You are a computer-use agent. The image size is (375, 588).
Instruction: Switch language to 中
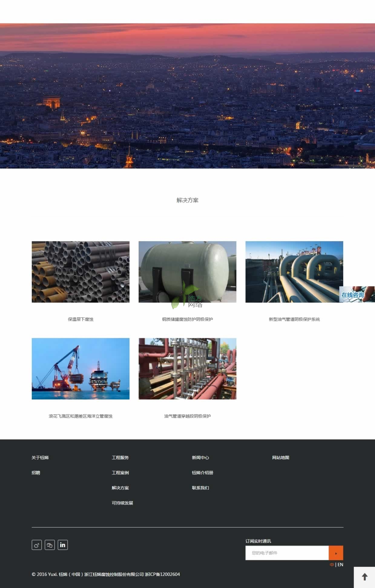pos(332,565)
